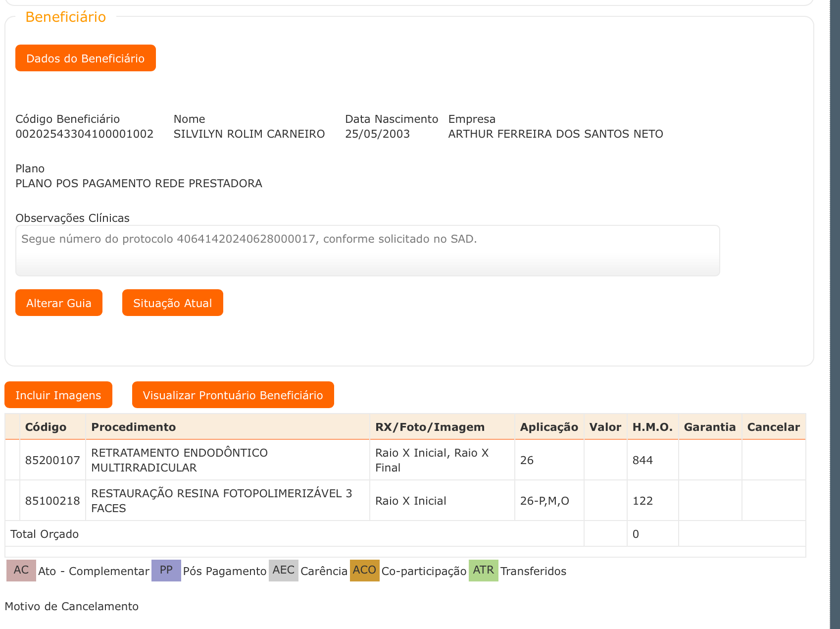Open Situação Atual
Viewport: 840px width, 629px height.
(x=172, y=303)
